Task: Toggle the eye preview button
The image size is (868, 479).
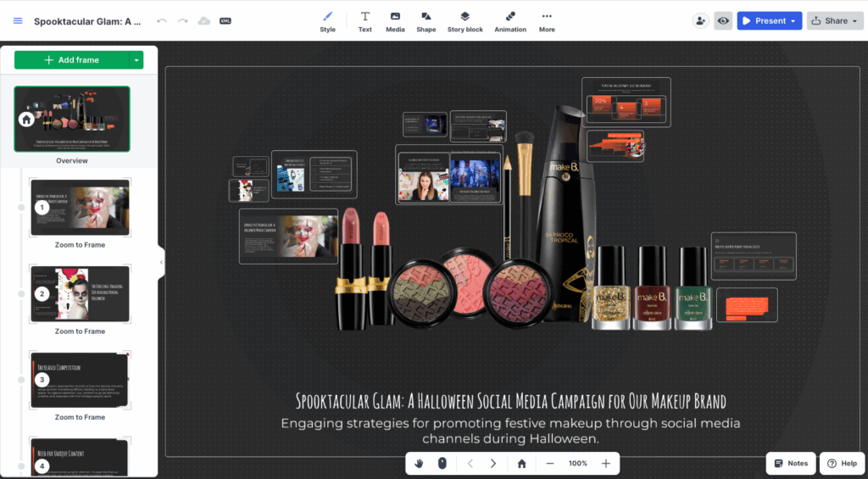Action: (723, 21)
